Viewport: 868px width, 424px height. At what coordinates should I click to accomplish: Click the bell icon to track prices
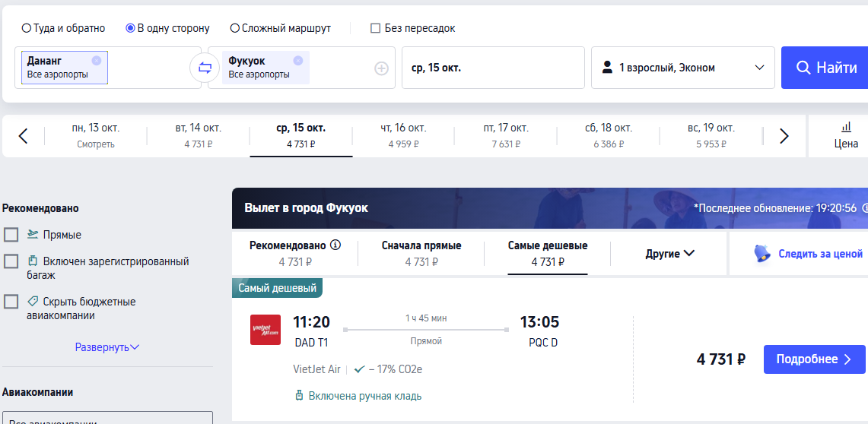point(762,254)
